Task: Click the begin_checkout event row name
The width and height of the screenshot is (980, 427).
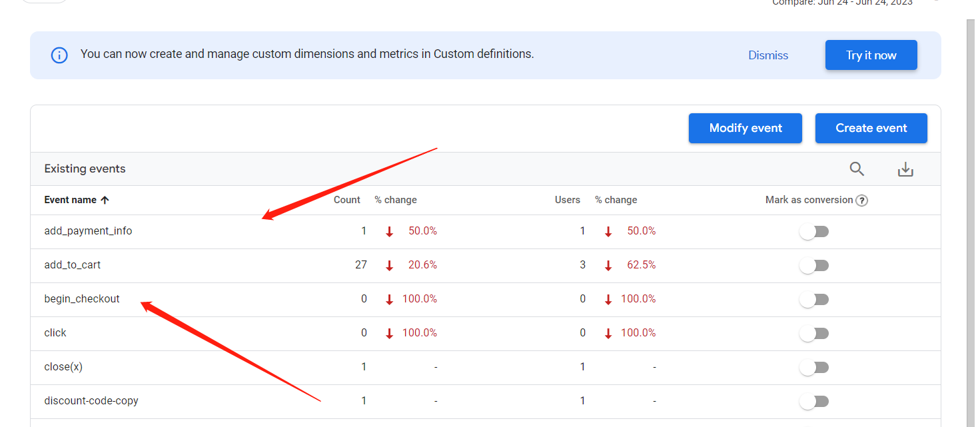Action: [x=82, y=299]
